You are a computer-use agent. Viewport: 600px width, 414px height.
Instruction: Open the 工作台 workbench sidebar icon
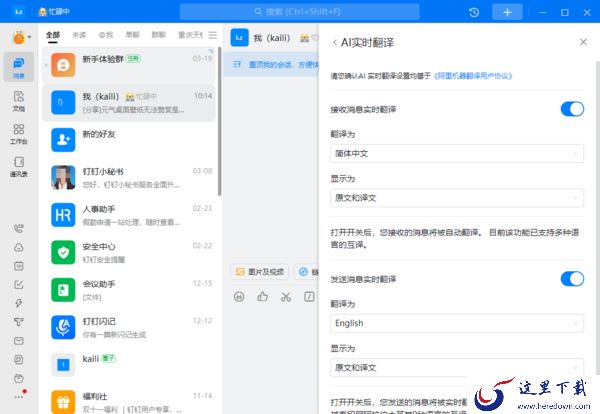point(18,133)
